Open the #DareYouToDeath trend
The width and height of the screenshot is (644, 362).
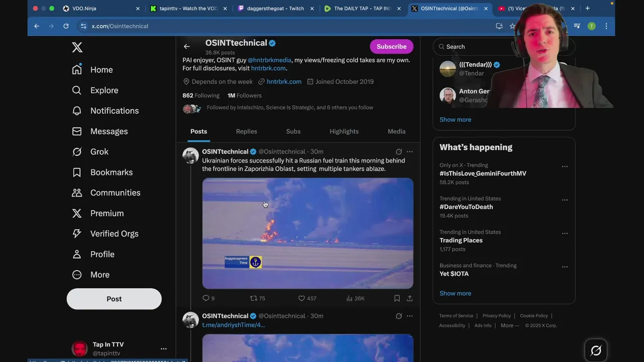pyautogui.click(x=466, y=207)
